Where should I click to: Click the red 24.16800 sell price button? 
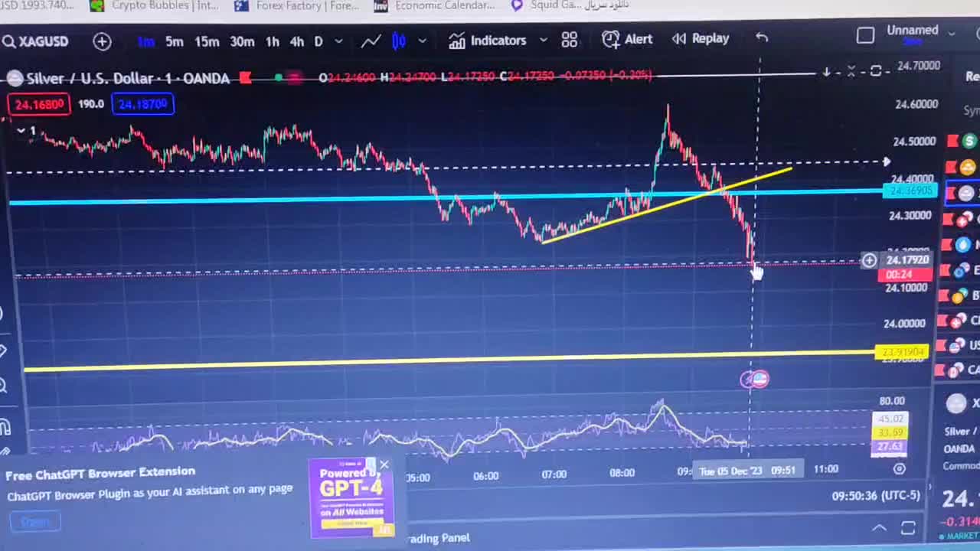(x=39, y=104)
